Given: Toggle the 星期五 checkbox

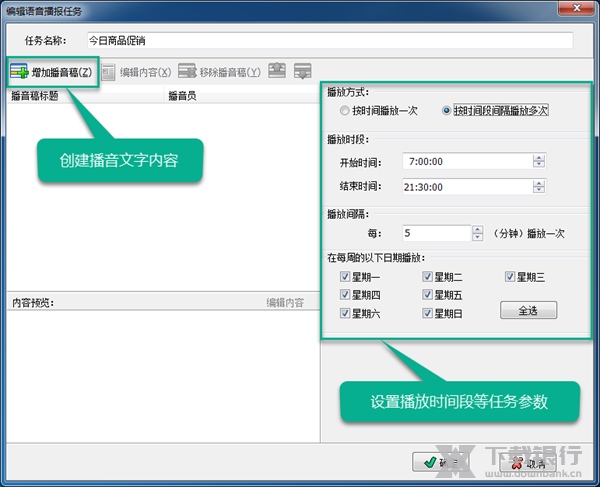Looking at the screenshot, I should point(428,295).
